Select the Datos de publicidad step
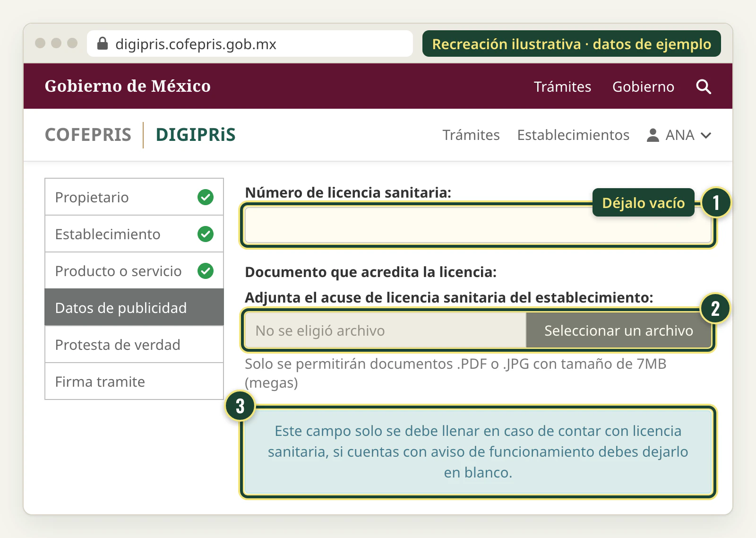The image size is (756, 538). [134, 308]
